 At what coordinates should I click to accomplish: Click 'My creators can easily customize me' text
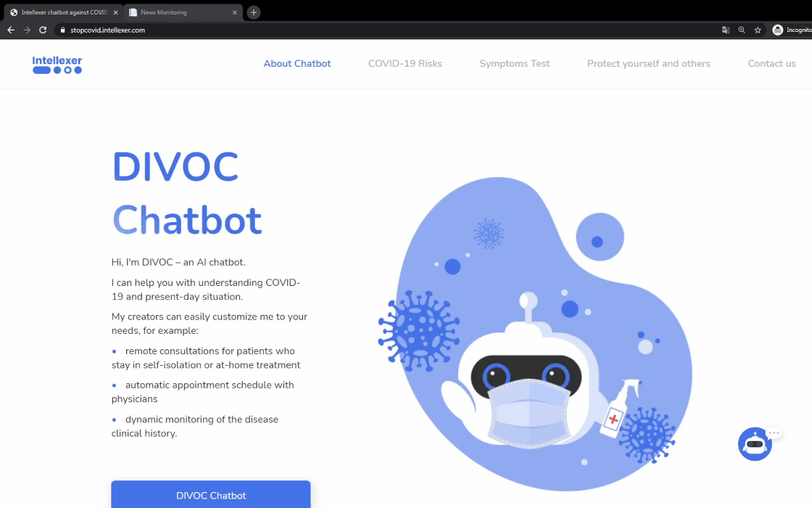(x=210, y=324)
